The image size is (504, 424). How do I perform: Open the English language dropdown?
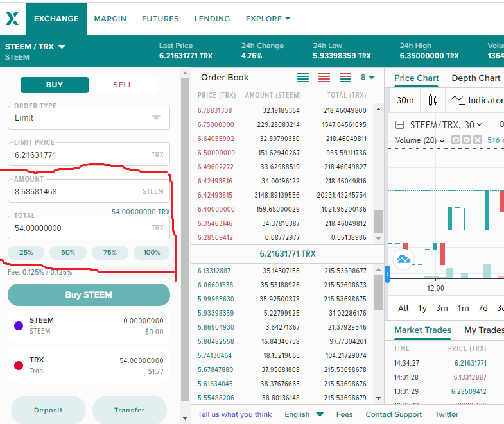(304, 414)
